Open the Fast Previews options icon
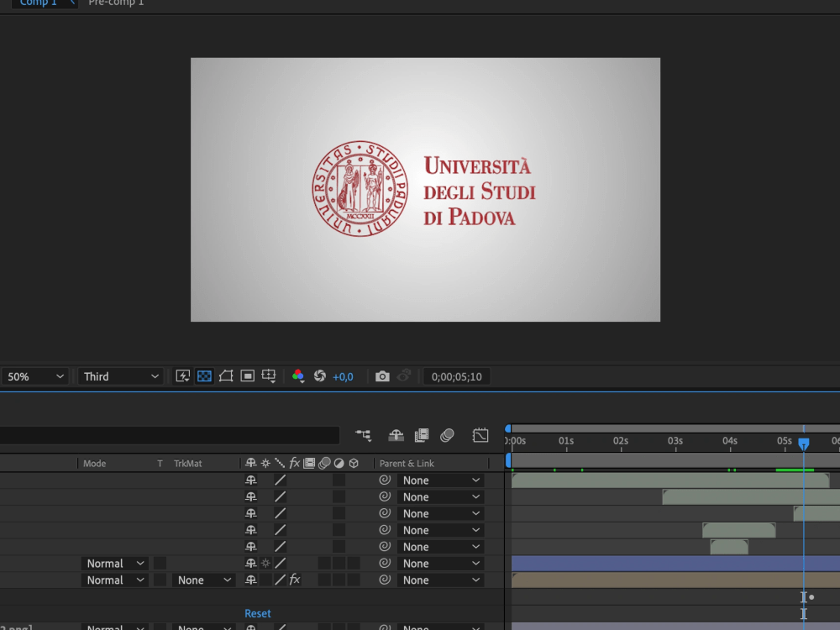 (x=182, y=376)
